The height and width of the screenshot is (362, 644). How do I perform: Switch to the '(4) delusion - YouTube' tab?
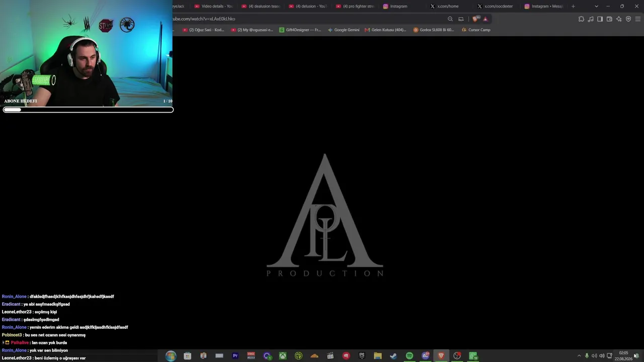click(308, 6)
